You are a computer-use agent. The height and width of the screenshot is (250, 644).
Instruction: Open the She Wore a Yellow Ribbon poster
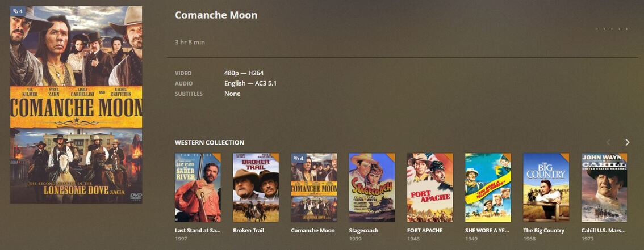(x=488, y=188)
